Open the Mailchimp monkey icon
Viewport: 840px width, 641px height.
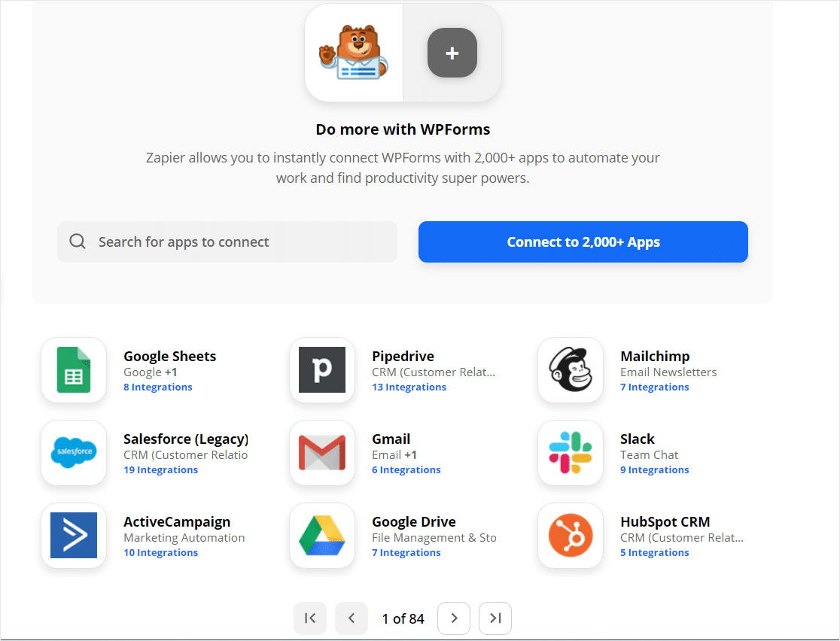pos(571,370)
